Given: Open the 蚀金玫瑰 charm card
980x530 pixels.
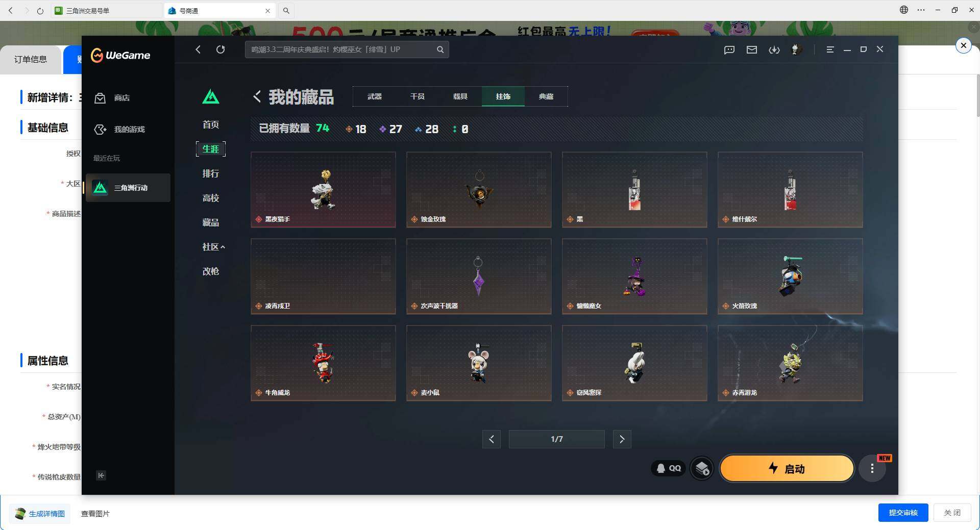Looking at the screenshot, I should (x=479, y=190).
